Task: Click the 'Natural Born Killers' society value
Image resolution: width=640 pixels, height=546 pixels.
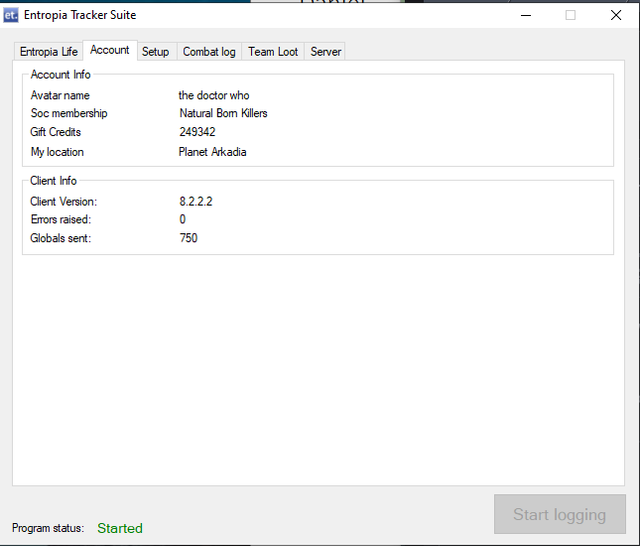Action: coord(223,113)
